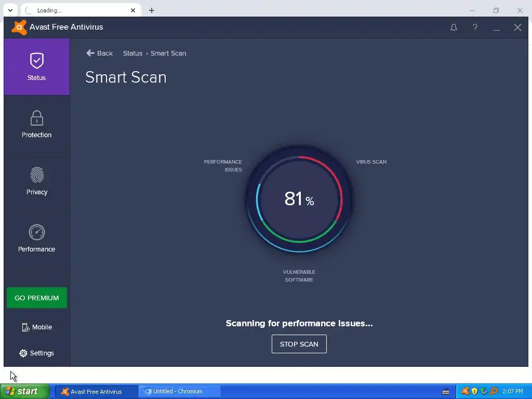Click the yellow security shield tray icon
This screenshot has width=532, height=399.
[x=475, y=392]
